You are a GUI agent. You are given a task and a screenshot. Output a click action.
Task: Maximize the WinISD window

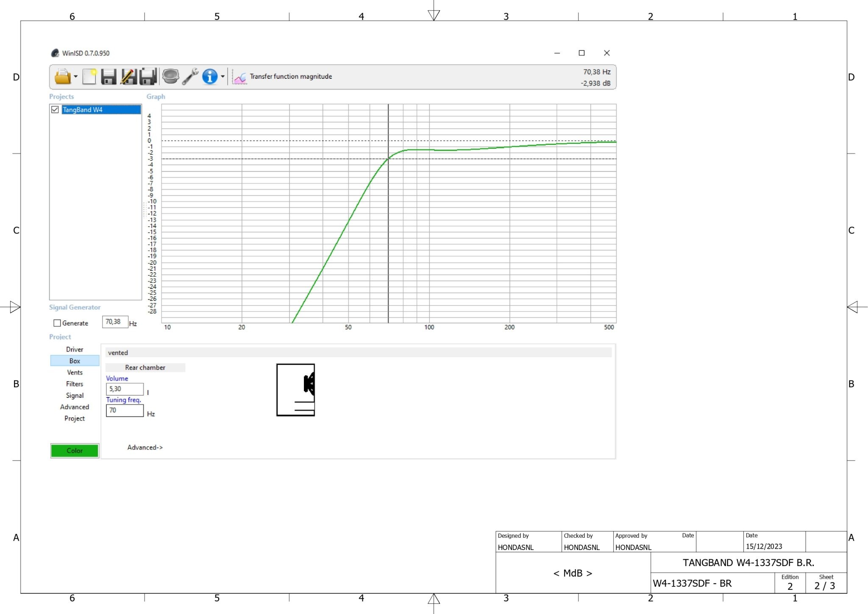click(x=581, y=53)
